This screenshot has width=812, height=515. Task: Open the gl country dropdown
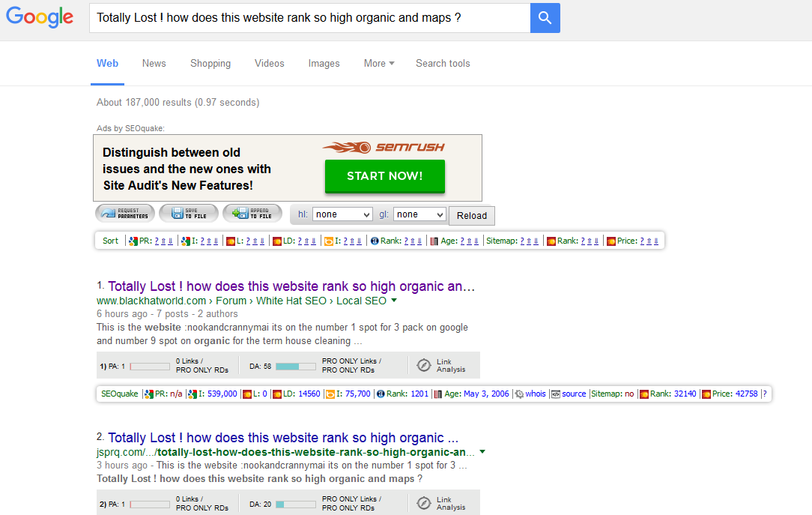click(x=419, y=214)
